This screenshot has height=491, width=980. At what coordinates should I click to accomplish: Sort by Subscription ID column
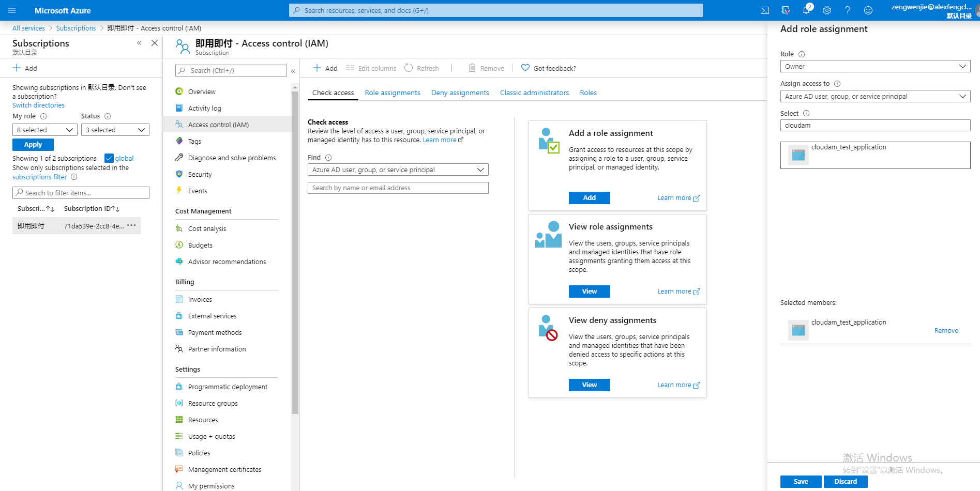click(x=92, y=209)
